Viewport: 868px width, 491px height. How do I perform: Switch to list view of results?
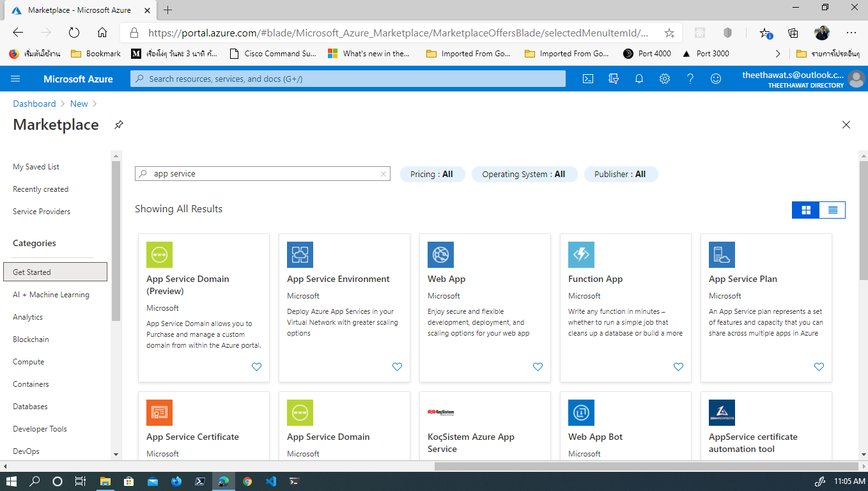(832, 210)
